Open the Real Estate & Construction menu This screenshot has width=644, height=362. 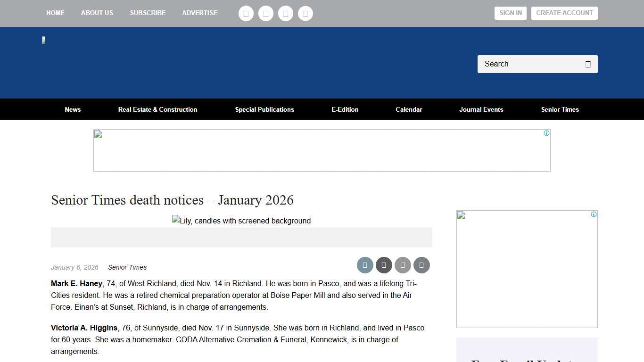point(157,109)
